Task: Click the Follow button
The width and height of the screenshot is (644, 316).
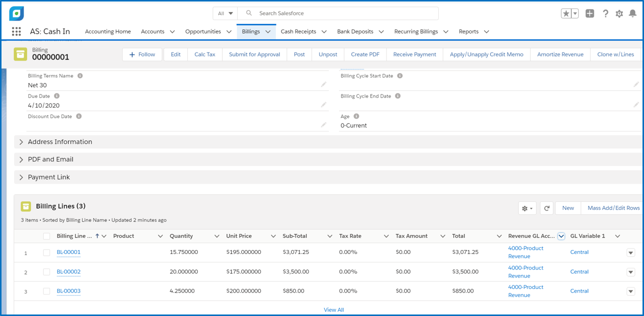Action: pos(142,54)
